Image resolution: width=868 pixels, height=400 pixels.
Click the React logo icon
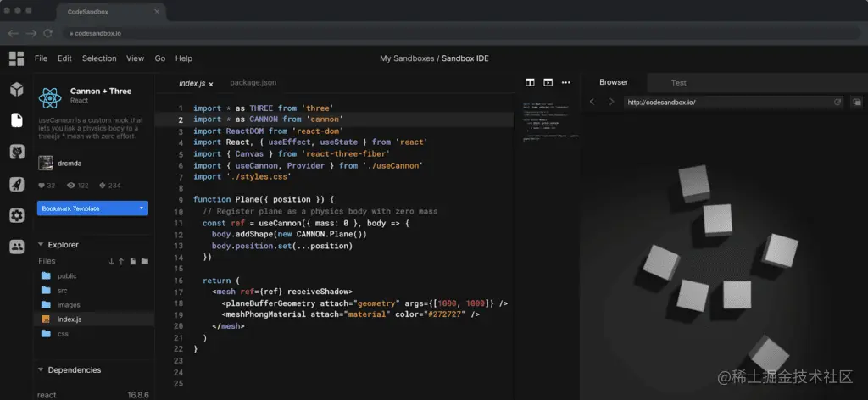tap(50, 98)
